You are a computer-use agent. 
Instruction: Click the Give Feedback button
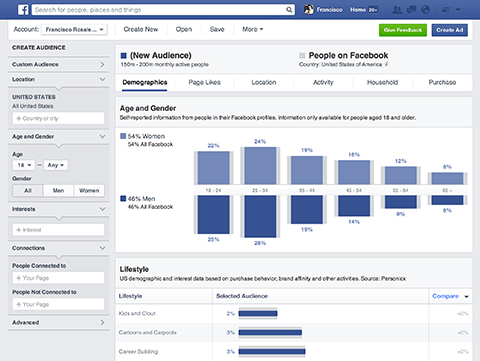coord(403,30)
